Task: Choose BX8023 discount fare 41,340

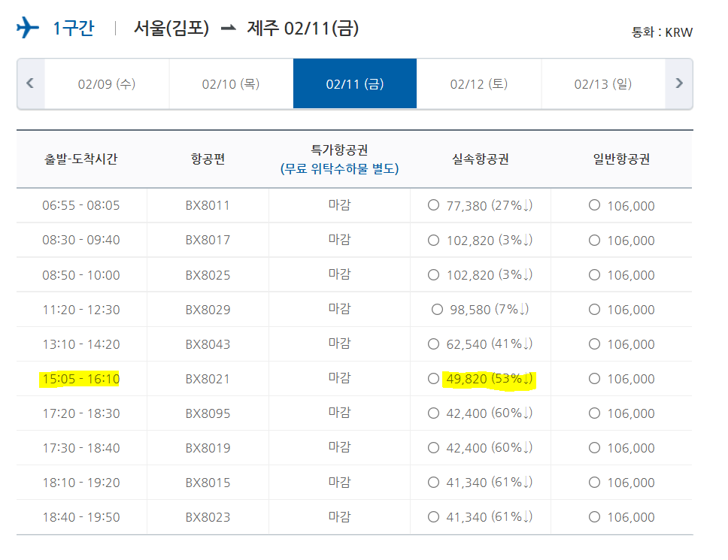Action: (x=433, y=517)
